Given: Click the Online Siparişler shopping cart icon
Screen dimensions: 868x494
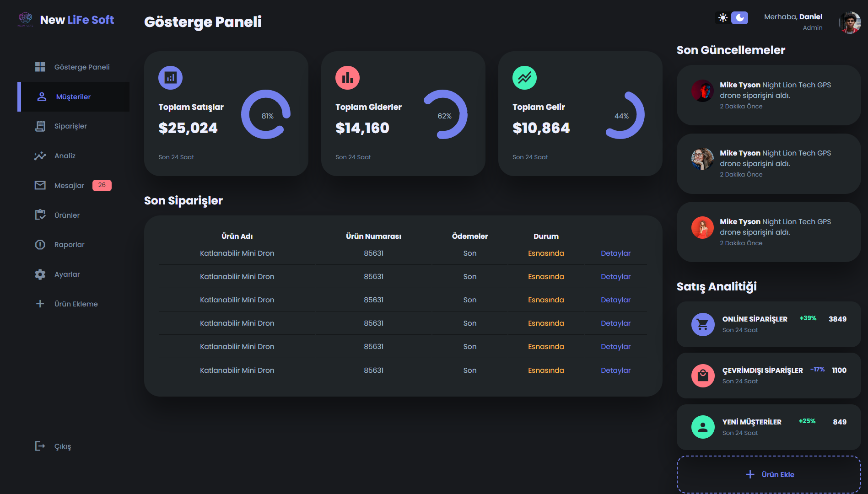Looking at the screenshot, I should click(x=703, y=324).
